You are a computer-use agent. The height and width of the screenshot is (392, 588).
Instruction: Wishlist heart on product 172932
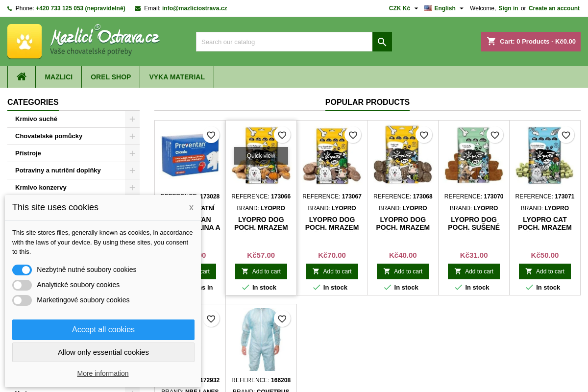211,319
